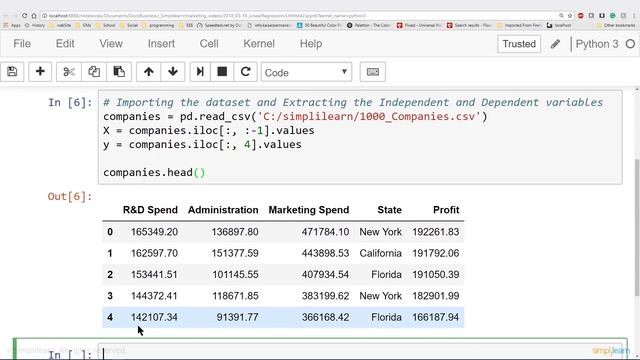The height and width of the screenshot is (360, 640).
Task: Click into the In [6] code cell editor
Action: coord(360,137)
